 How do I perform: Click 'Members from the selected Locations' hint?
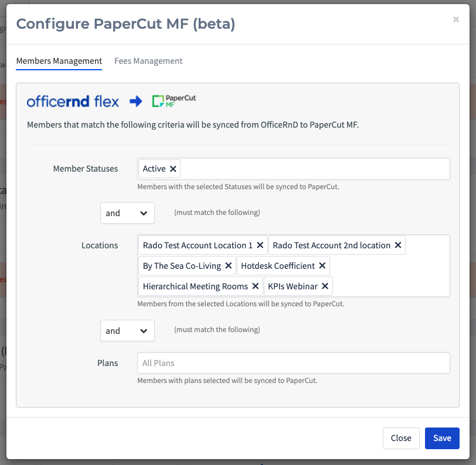(241, 303)
